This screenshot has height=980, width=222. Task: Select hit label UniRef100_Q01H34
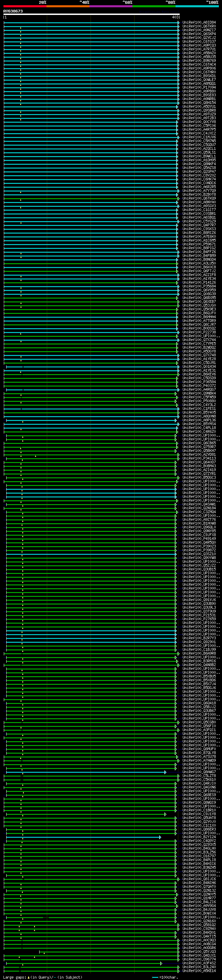tap(199, 367)
